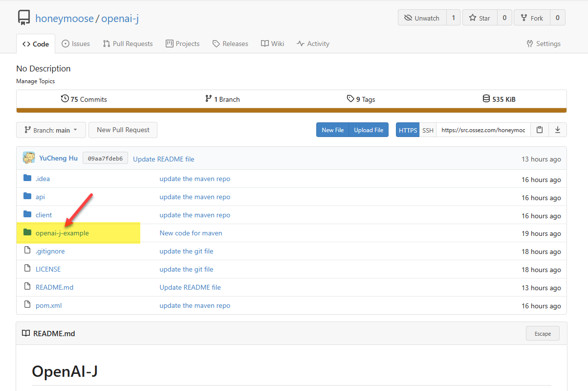
Task: Click YuCheng Hu's avatar image
Action: coord(29,158)
